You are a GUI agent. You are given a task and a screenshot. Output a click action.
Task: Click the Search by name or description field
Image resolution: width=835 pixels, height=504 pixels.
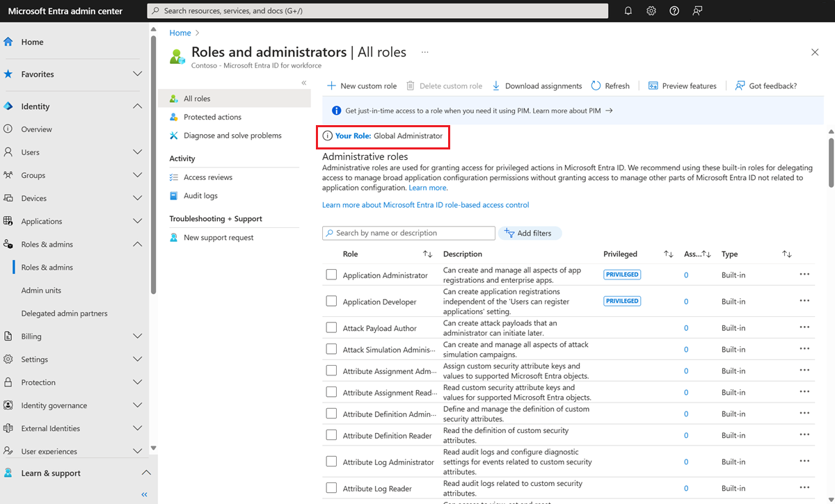pyautogui.click(x=408, y=233)
